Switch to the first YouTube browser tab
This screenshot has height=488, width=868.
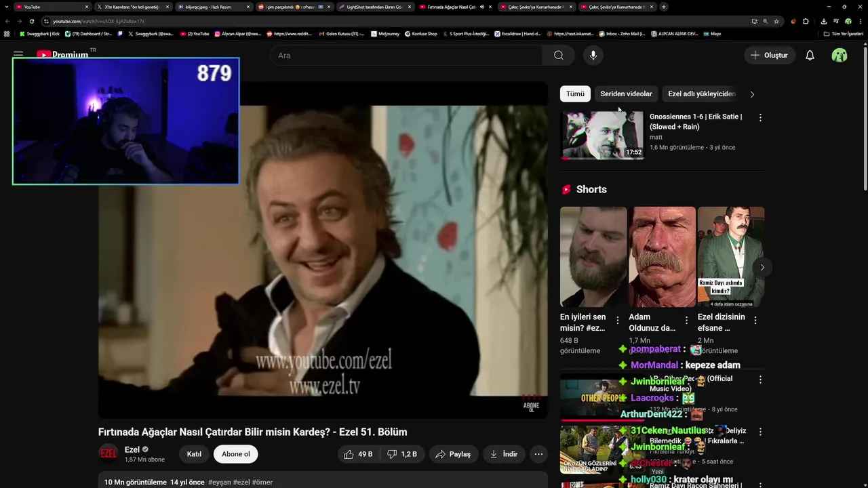pos(52,7)
